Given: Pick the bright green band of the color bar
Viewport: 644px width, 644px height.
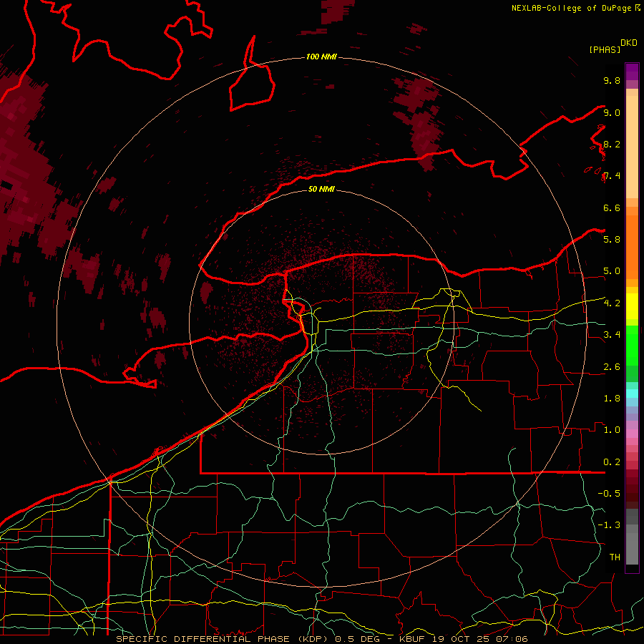Looking at the screenshot, I should 632,345.
